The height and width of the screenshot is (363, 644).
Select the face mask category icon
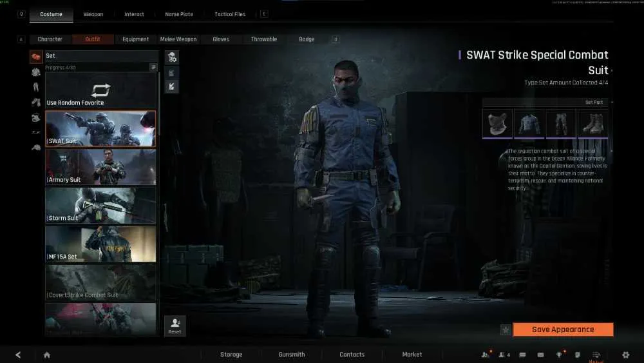36,117
